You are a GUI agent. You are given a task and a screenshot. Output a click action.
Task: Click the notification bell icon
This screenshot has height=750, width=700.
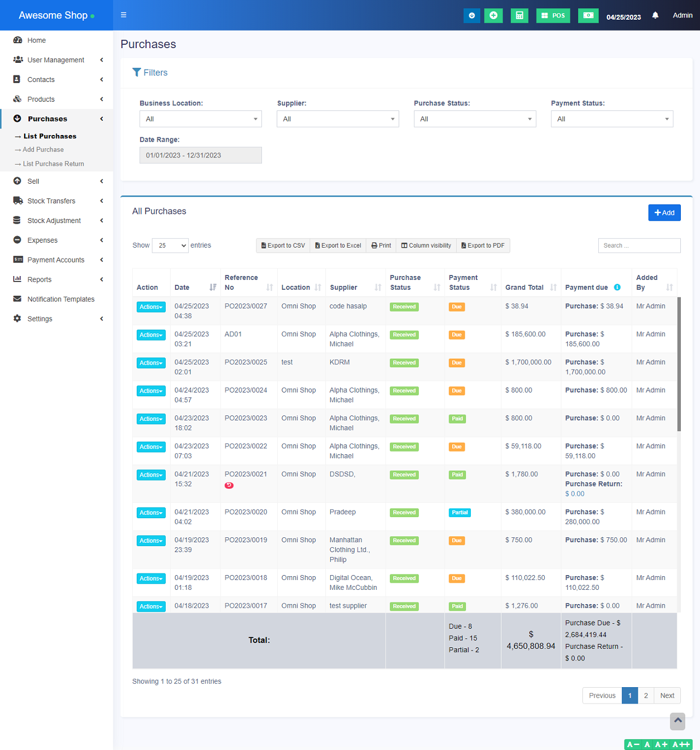pyautogui.click(x=655, y=15)
